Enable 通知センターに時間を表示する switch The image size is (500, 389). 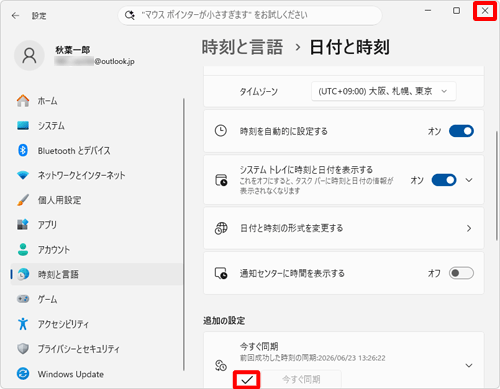click(461, 273)
